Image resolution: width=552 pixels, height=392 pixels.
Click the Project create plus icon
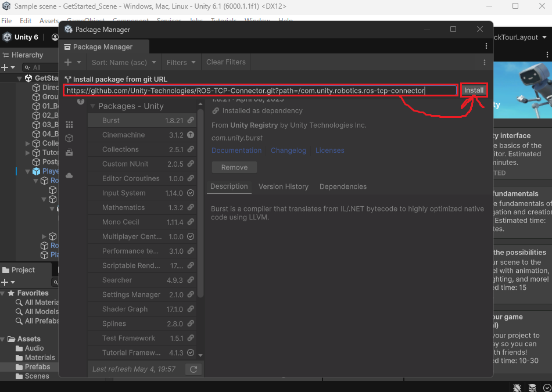click(x=5, y=282)
